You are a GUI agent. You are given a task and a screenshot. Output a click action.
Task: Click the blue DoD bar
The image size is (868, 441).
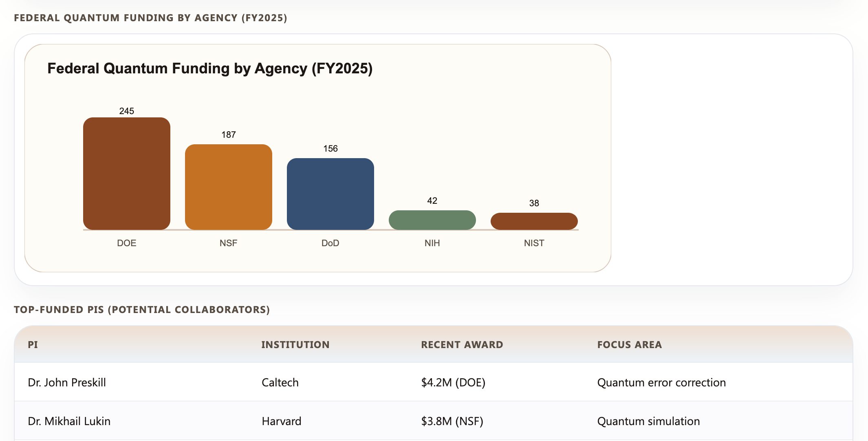(x=330, y=194)
